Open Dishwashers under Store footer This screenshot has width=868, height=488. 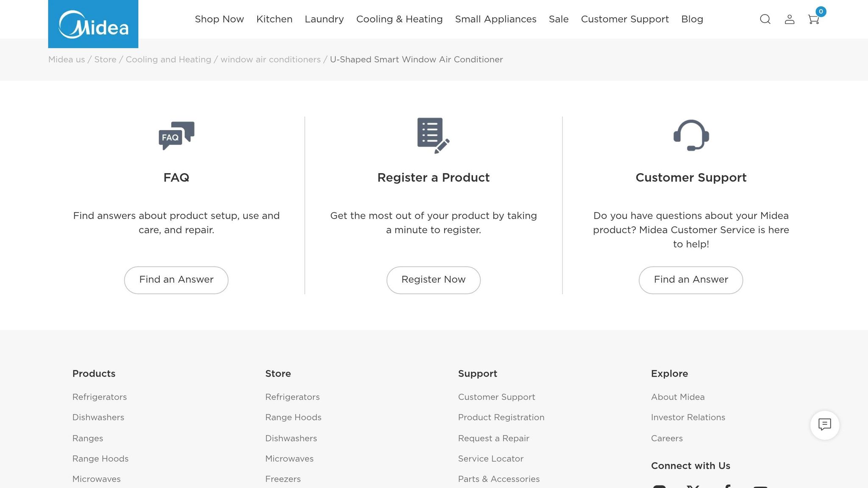291,438
